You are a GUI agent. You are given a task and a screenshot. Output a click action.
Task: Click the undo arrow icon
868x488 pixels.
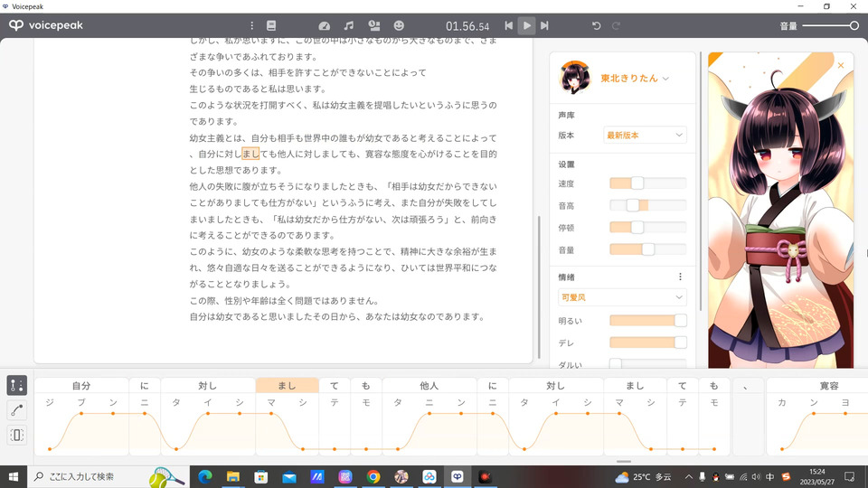click(x=596, y=25)
